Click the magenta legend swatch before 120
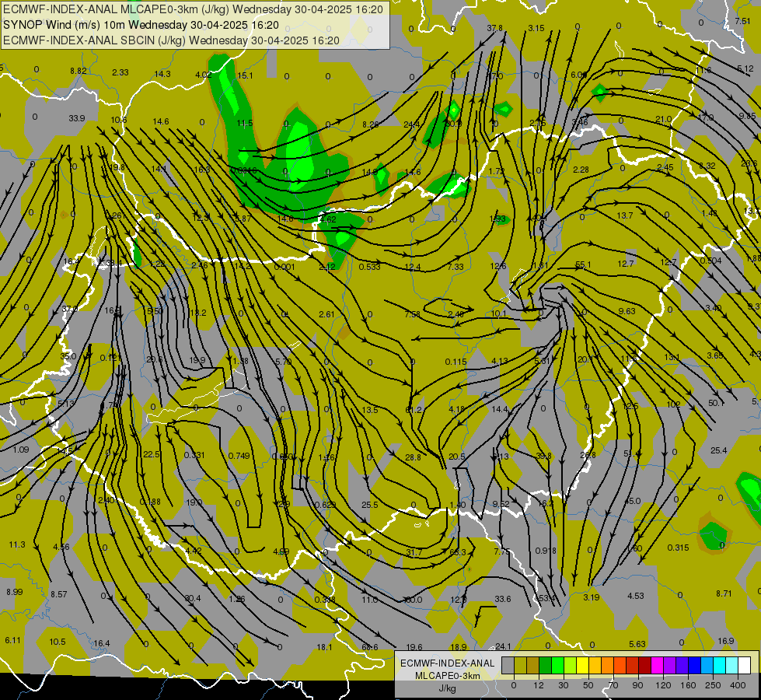761x700 pixels. [657, 665]
